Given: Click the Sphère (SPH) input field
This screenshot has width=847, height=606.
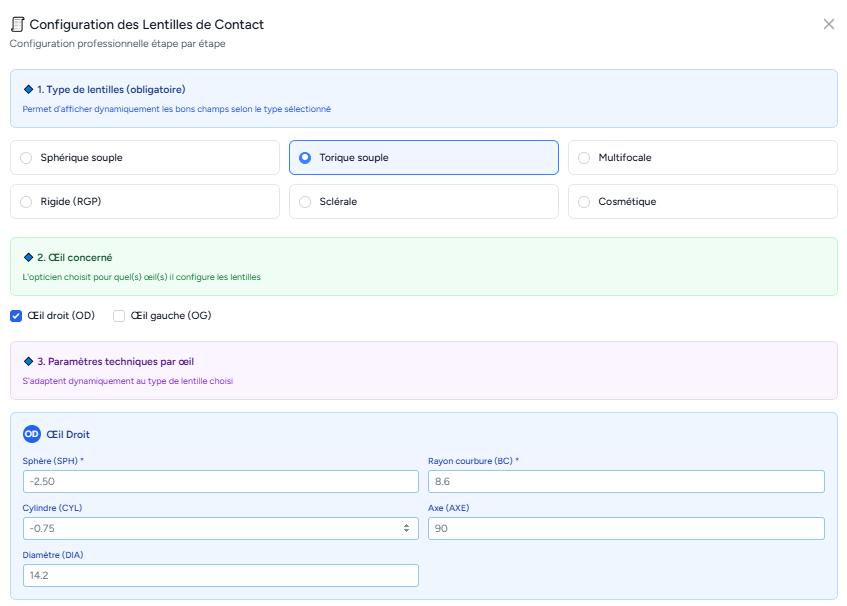Looking at the screenshot, I should coord(220,482).
